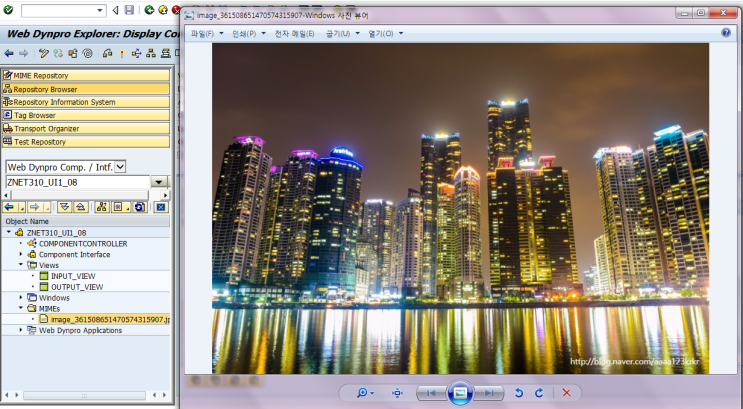The width and height of the screenshot is (743, 409).
Task: Open the 굽기(U) menu in Photo Viewer
Action: pos(342,34)
